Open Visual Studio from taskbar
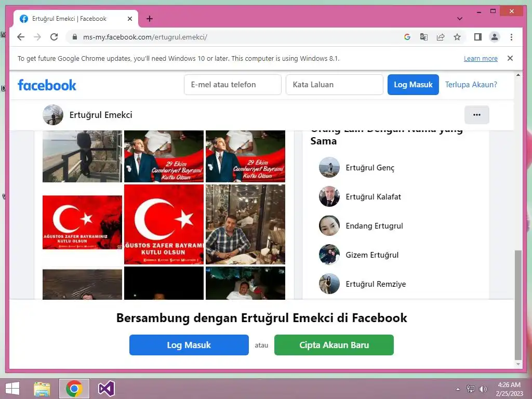The image size is (532, 399). point(106,389)
